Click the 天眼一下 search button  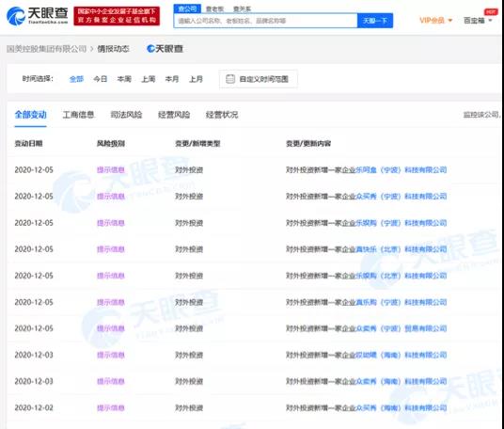[375, 21]
